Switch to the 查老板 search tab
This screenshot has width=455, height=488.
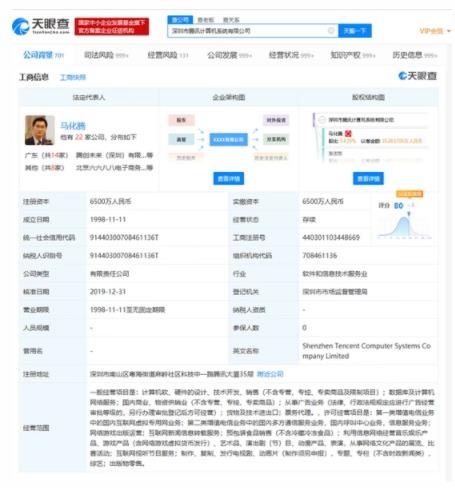click(x=206, y=20)
